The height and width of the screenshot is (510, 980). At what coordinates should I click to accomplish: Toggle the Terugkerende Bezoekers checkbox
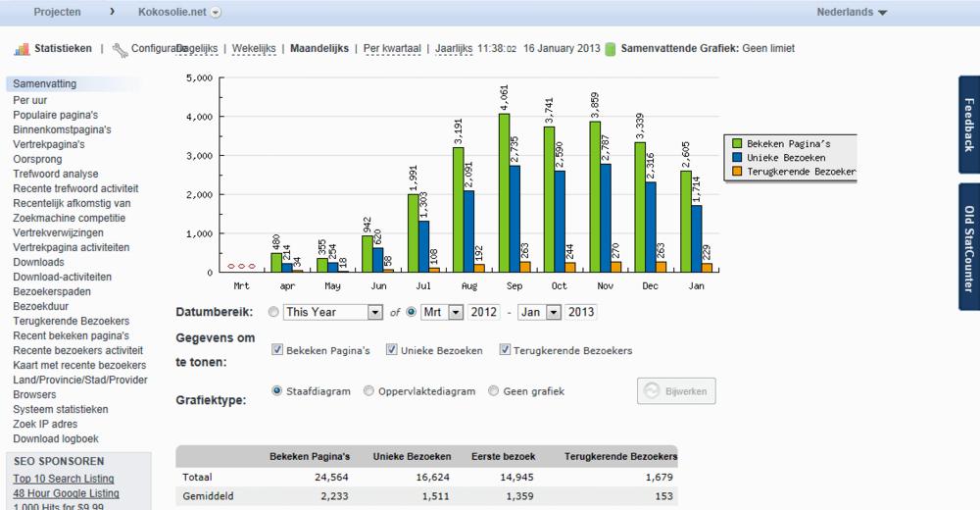[505, 350]
